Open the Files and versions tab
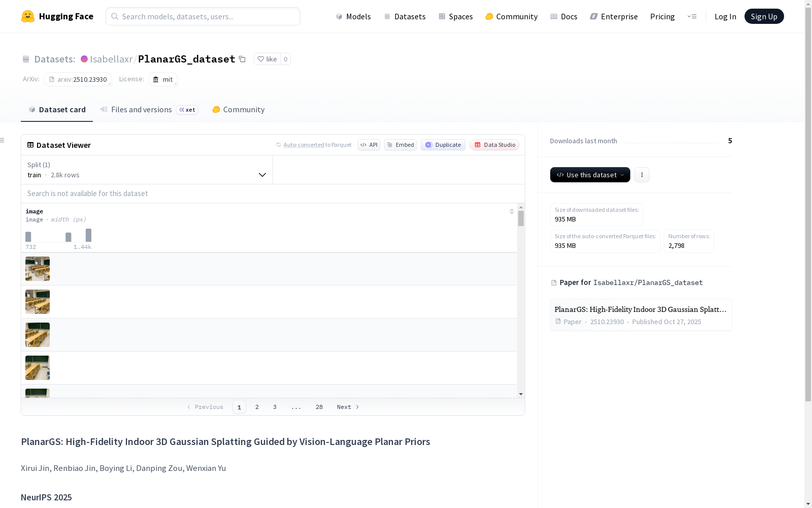 (149, 110)
